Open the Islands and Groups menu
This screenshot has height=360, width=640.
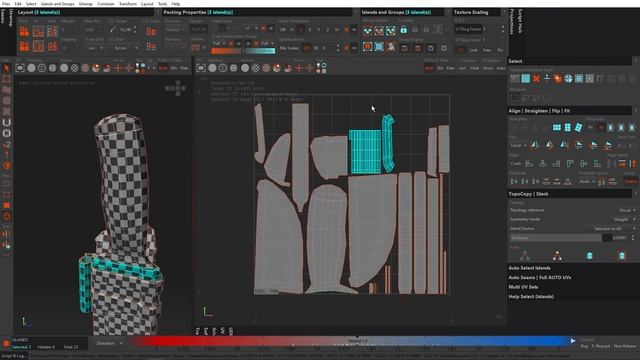click(x=58, y=4)
